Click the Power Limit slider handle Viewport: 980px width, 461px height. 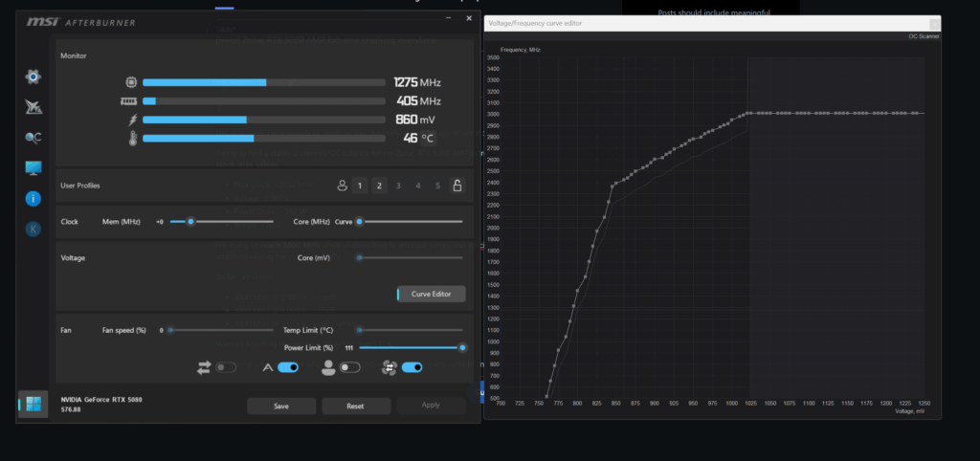point(462,348)
